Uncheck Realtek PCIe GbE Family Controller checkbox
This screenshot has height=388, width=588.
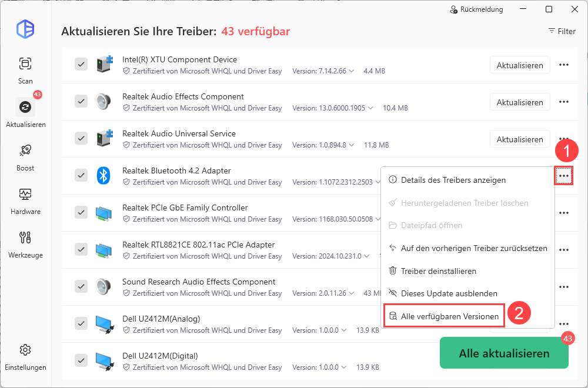click(x=81, y=213)
